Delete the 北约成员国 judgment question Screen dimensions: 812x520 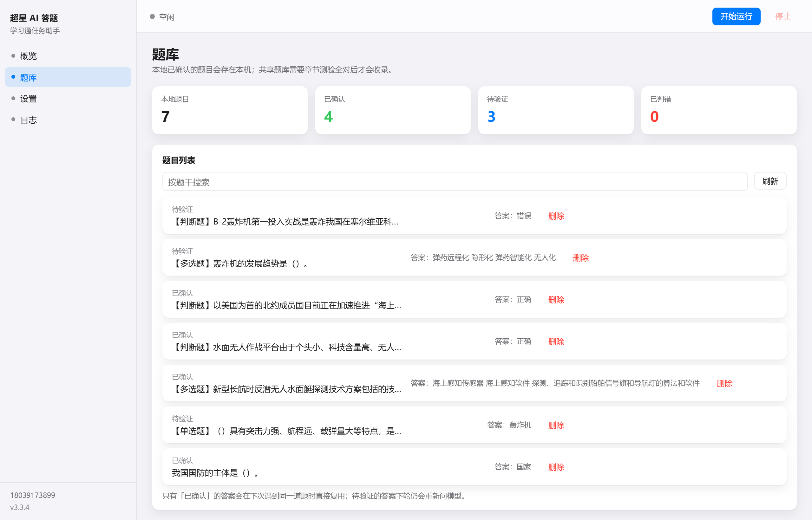(556, 300)
